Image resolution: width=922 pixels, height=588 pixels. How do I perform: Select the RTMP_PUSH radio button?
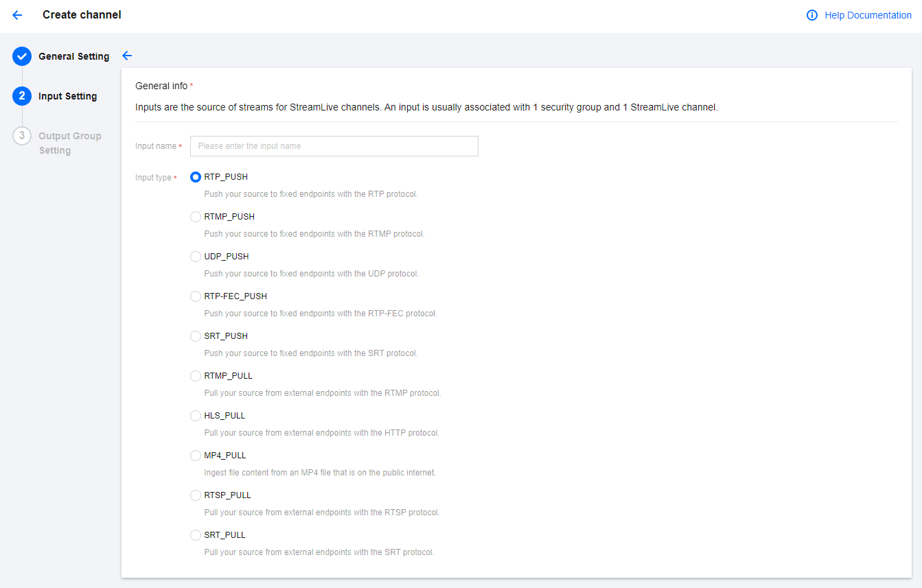point(196,217)
